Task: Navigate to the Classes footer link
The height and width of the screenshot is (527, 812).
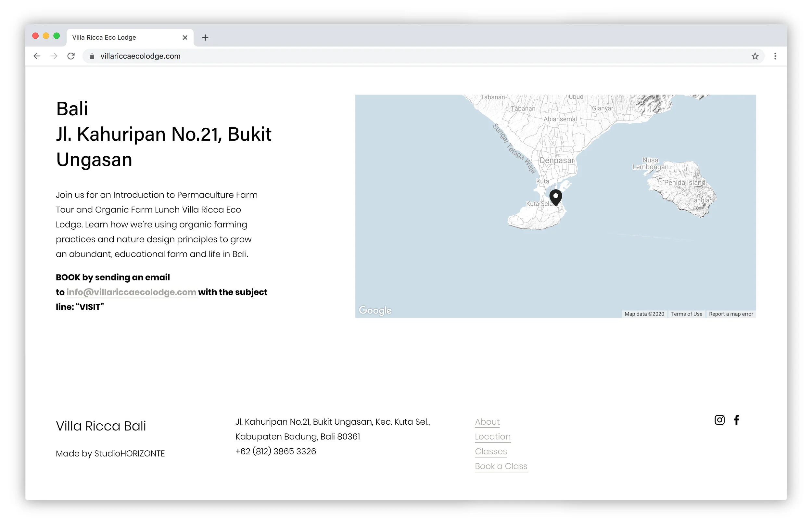Action: 491,451
